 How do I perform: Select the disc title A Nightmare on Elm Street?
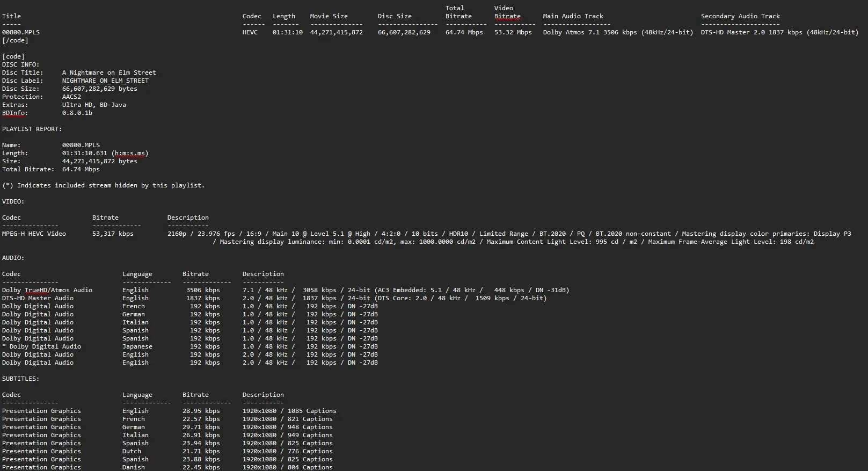pyautogui.click(x=109, y=73)
